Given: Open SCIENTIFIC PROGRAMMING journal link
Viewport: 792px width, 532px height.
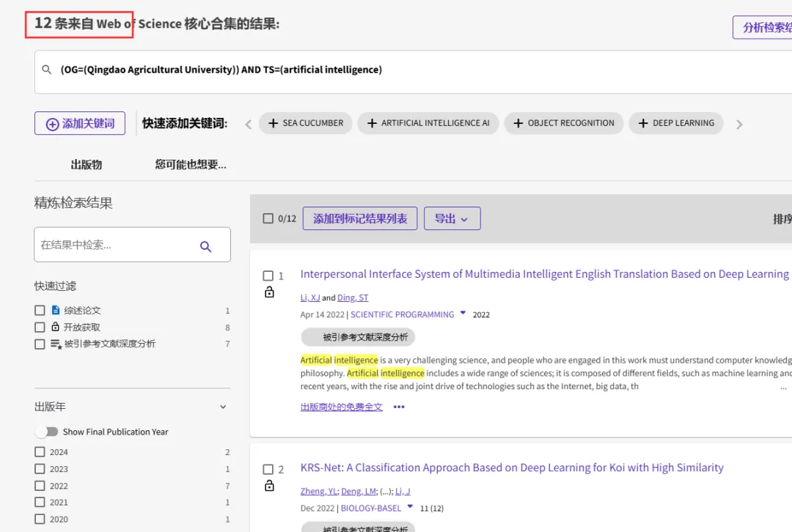Looking at the screenshot, I should click(x=402, y=314).
